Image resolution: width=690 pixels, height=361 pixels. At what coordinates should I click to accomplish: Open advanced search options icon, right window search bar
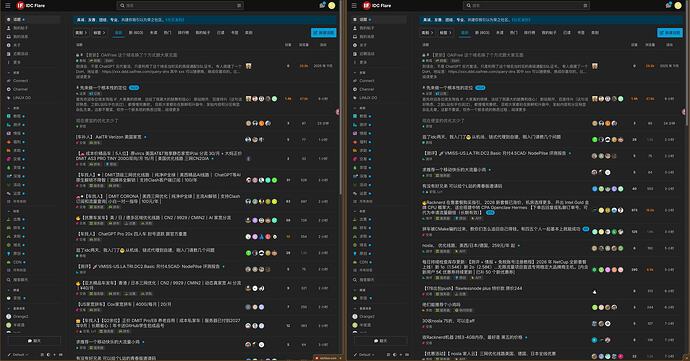585,6
